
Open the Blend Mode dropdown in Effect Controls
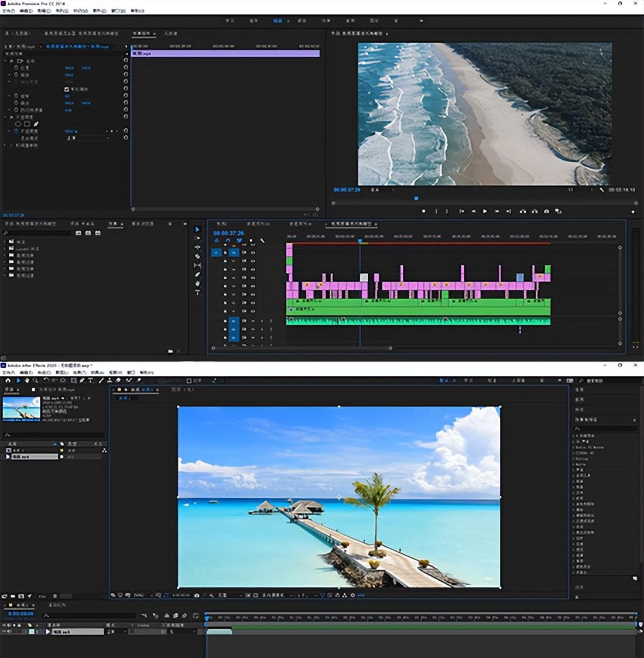[88, 138]
